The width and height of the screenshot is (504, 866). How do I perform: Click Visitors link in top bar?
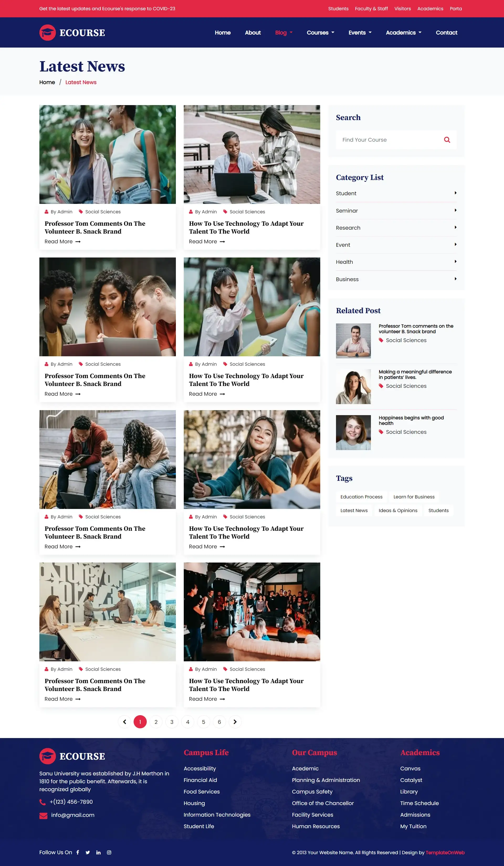pos(402,9)
